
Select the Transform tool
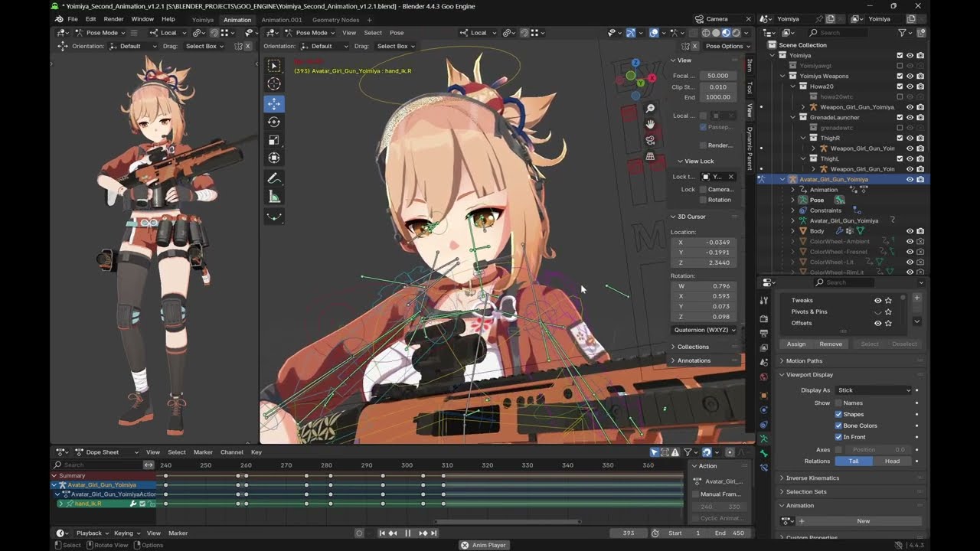[x=274, y=158]
